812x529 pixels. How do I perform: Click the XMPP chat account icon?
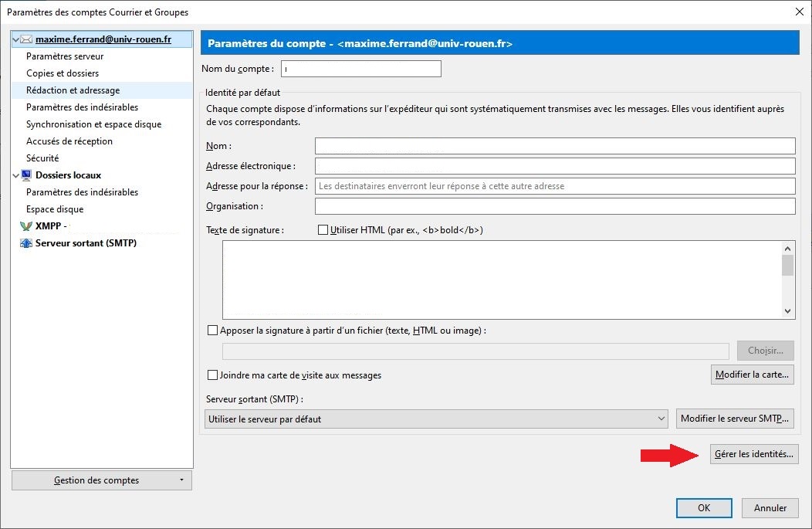(x=26, y=226)
